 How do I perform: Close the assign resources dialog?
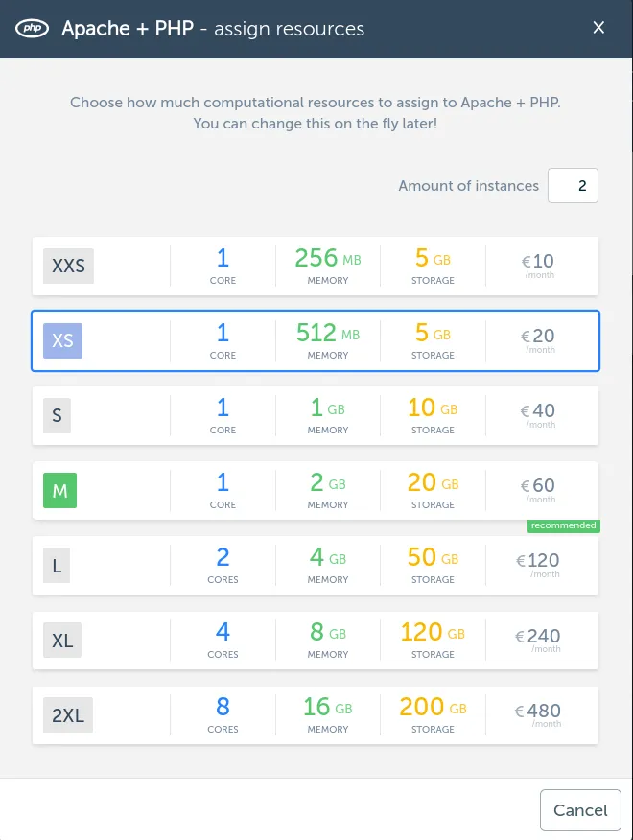pos(598,28)
